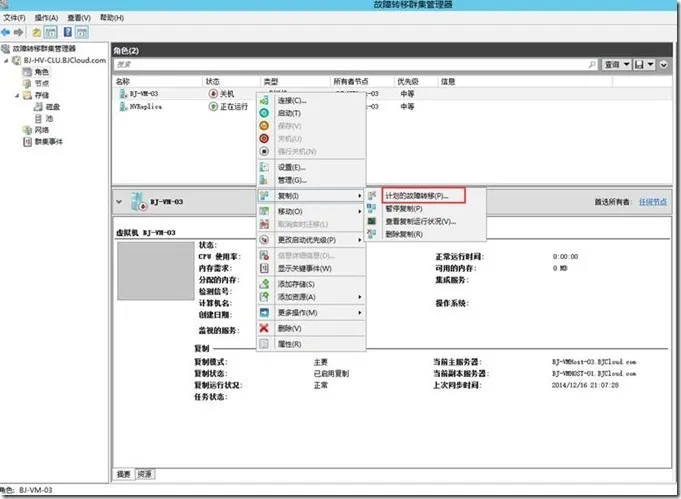The width and height of the screenshot is (681, 499).
Task: Sort by the 信息 column header
Action: 525,81
